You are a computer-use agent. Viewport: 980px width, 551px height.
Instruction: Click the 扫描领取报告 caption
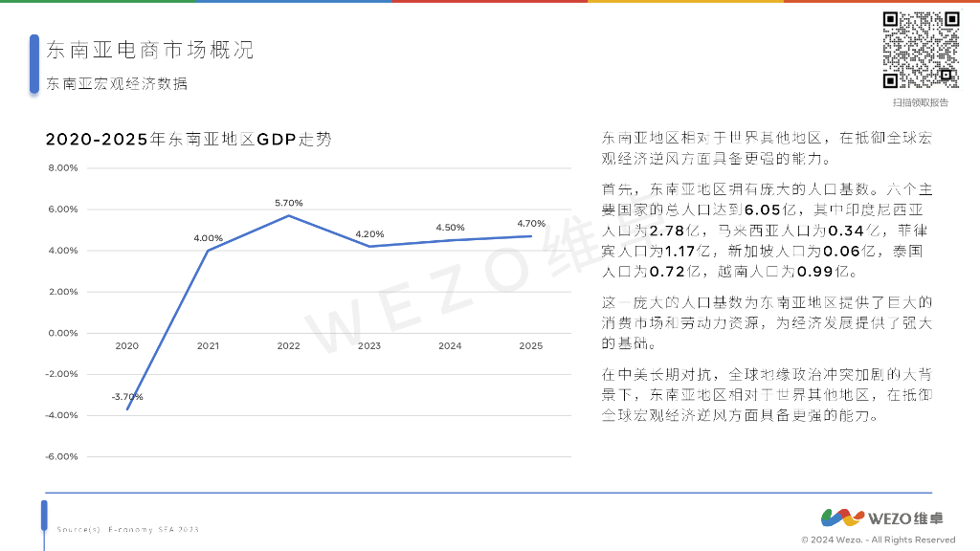coord(921,102)
